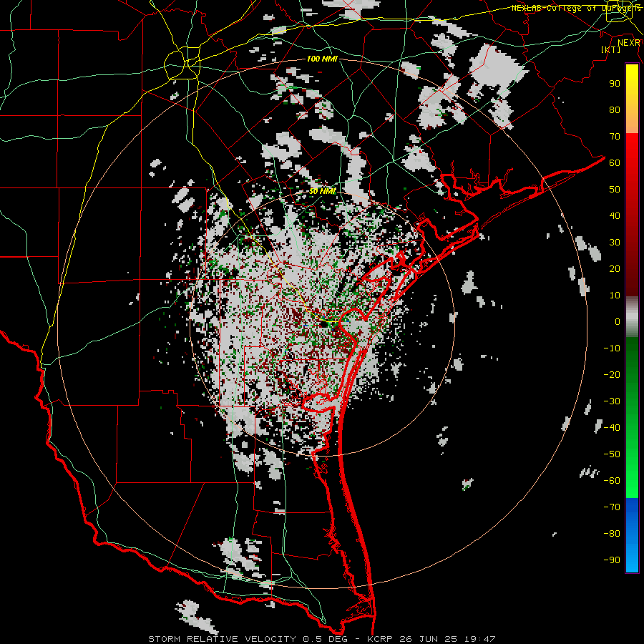Viewport: 644px width, 644px height.
Task: Click the 100 NMI range ring label
Action: click(x=322, y=59)
